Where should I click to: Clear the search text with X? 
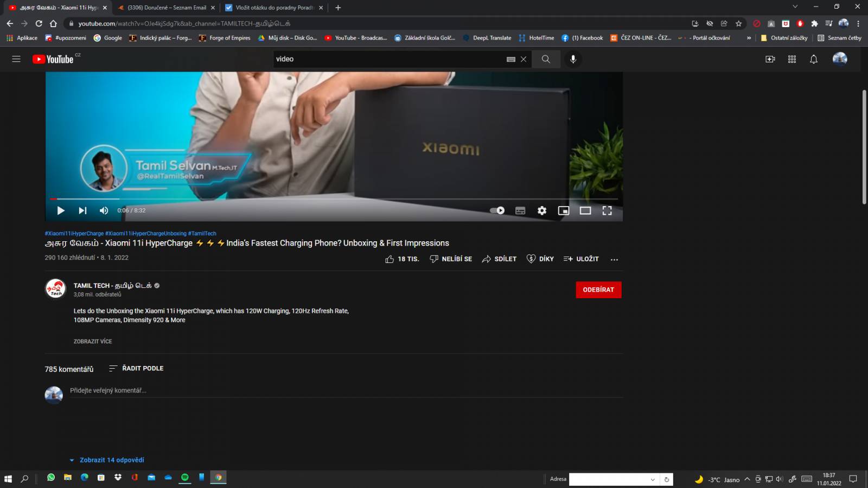(524, 59)
